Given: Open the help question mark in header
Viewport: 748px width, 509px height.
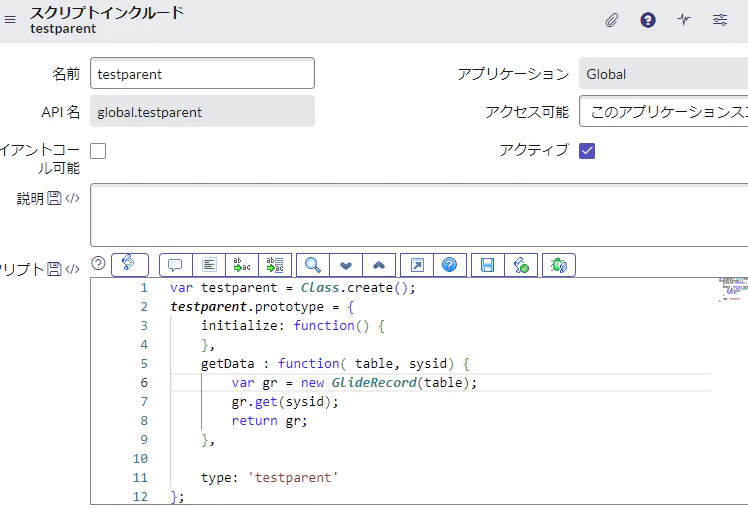Looking at the screenshot, I should pos(647,20).
